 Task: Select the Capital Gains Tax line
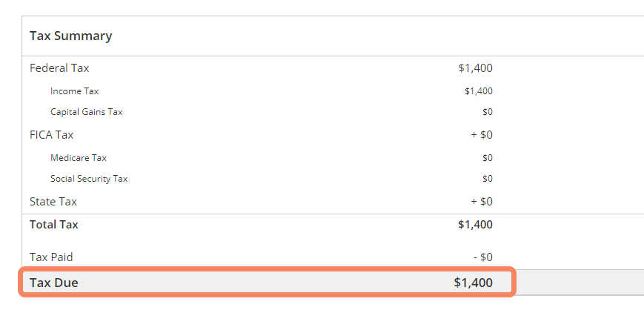point(86,112)
